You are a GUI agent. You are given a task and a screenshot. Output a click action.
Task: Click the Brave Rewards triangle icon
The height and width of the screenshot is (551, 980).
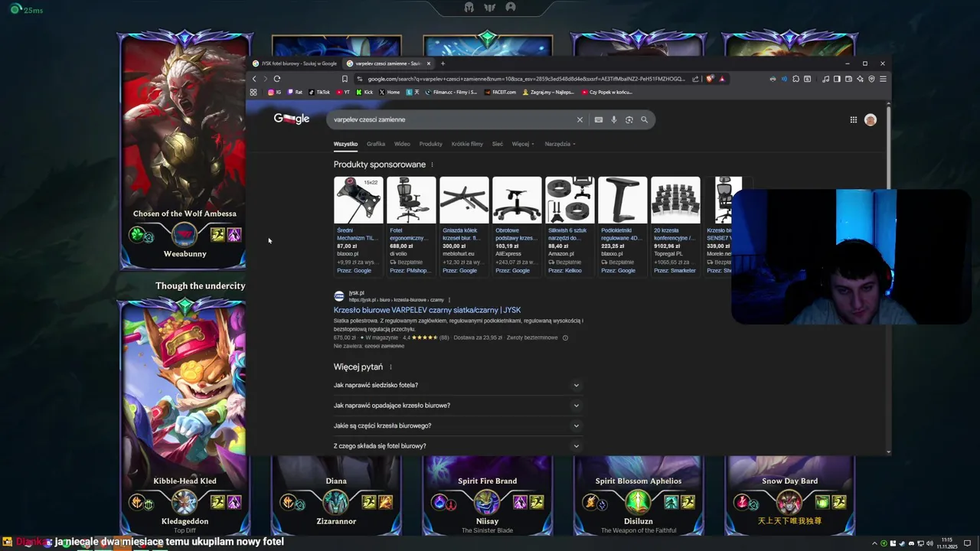(722, 79)
